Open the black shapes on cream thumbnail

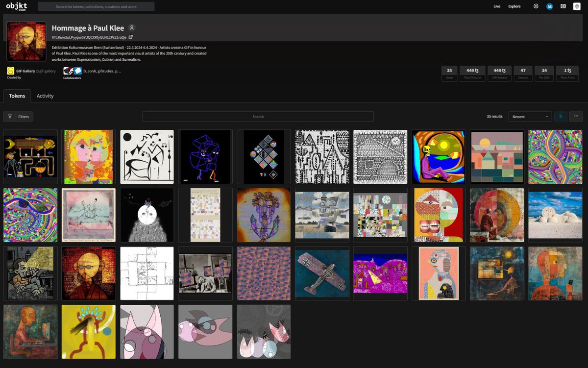click(147, 157)
